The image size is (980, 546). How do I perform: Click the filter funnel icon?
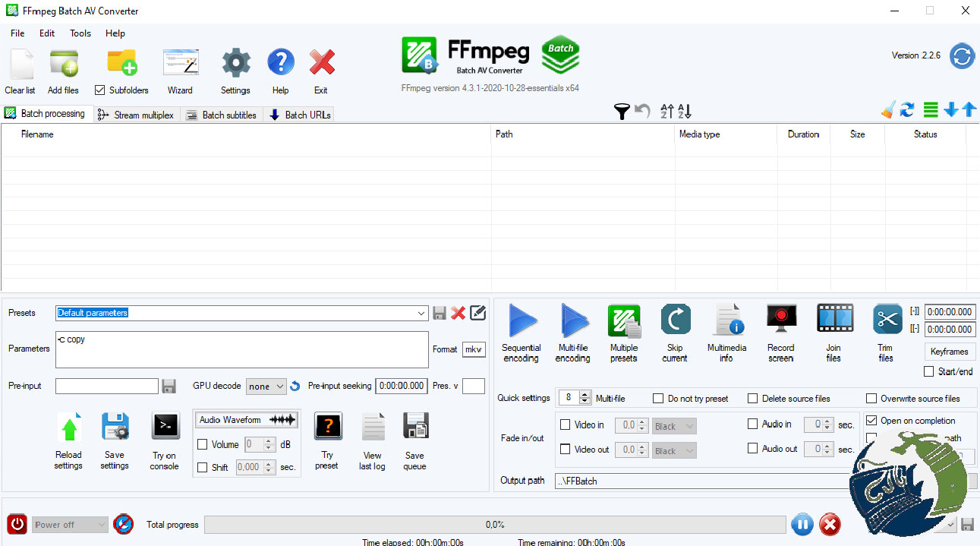click(622, 112)
